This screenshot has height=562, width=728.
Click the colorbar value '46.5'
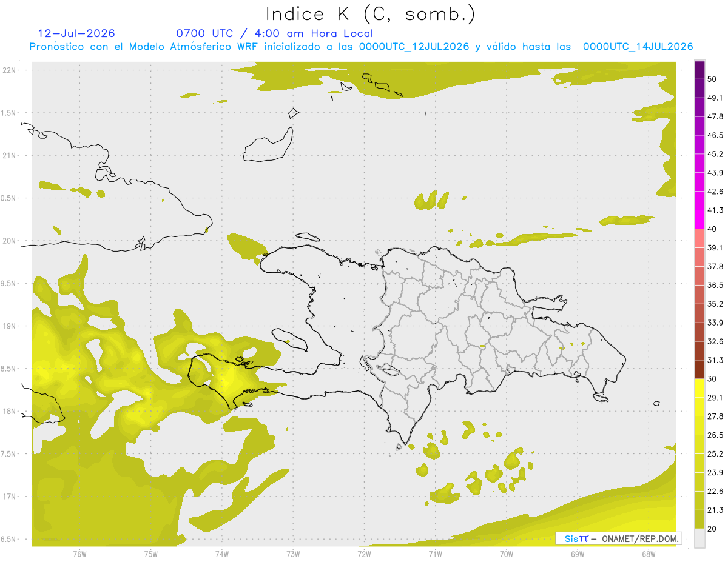[715, 135]
